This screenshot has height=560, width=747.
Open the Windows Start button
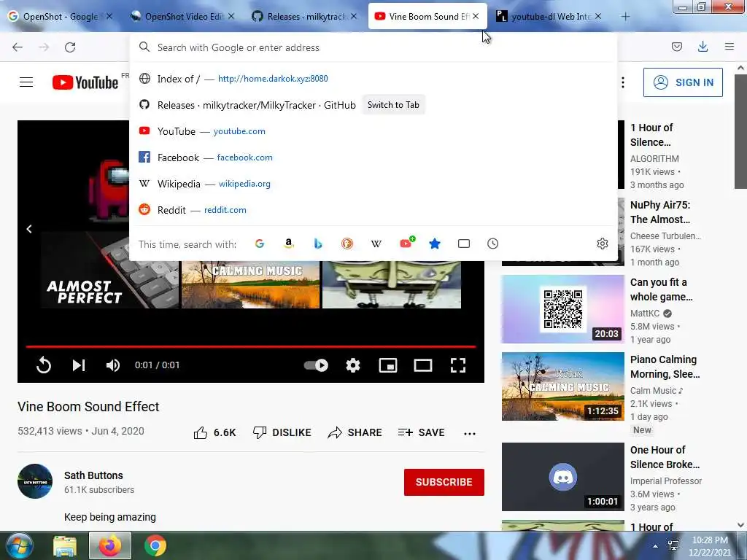point(19,545)
